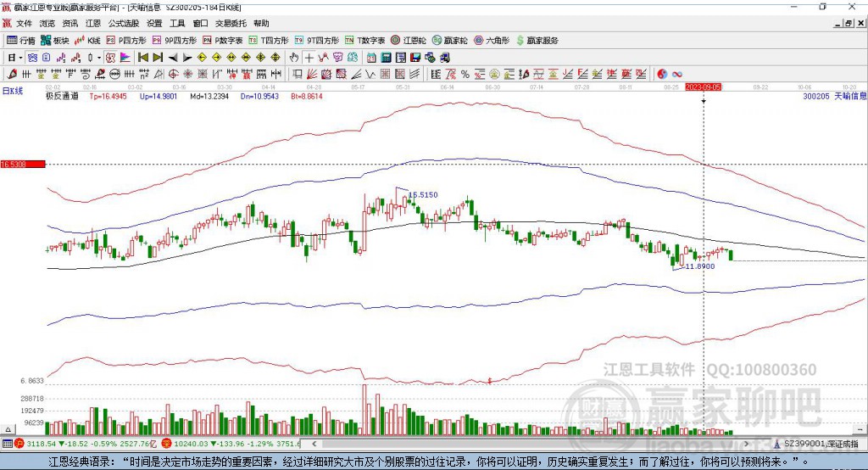Image resolution: width=868 pixels, height=470 pixels.
Task: Click the Up=14.9801 value
Action: click(159, 96)
